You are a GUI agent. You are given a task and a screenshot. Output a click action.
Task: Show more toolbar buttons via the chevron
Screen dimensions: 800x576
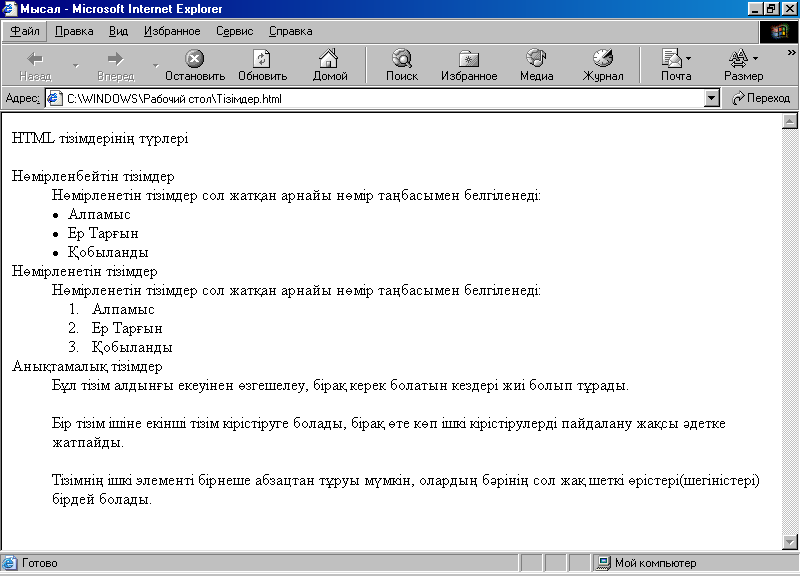tap(791, 52)
